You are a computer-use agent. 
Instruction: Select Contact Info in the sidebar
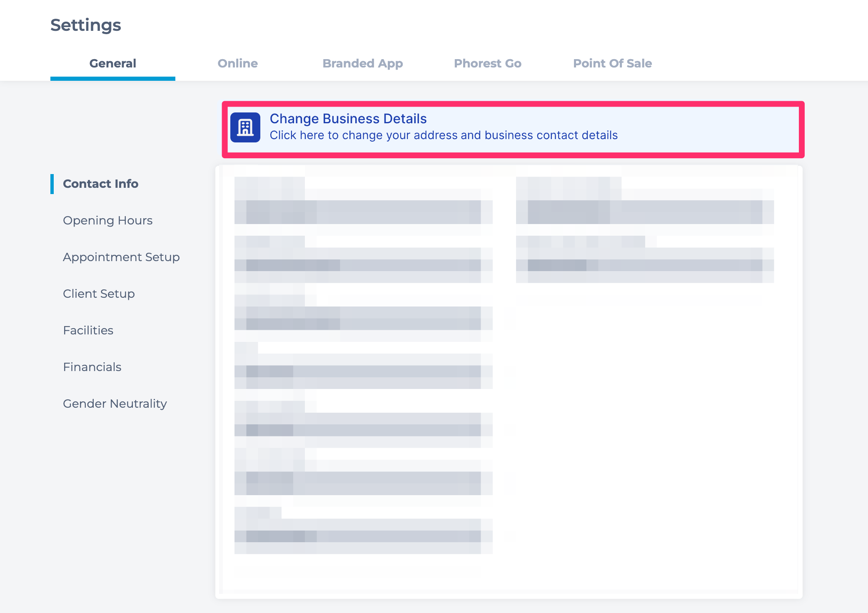(100, 184)
